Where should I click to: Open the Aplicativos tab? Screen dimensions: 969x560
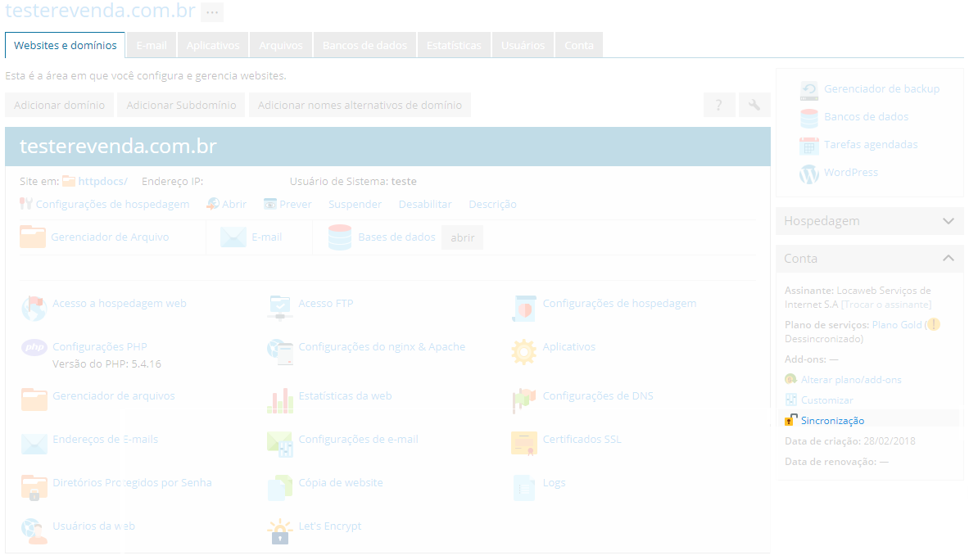tap(213, 45)
